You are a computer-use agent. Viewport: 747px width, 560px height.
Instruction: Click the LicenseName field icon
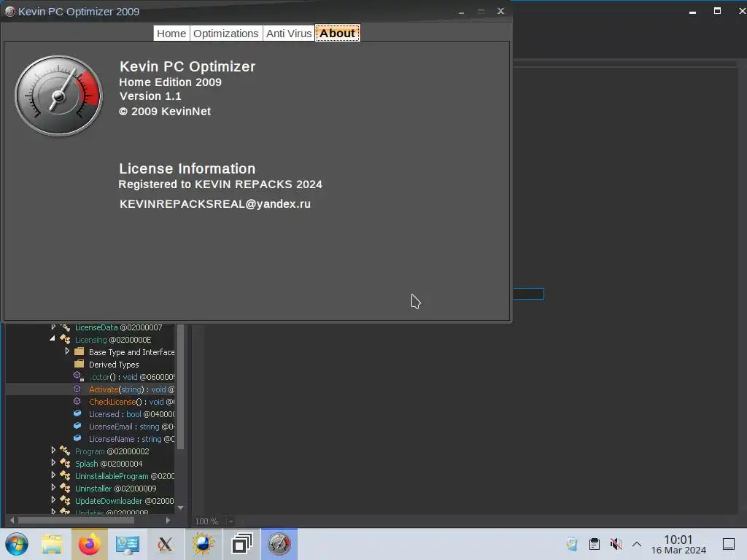(x=77, y=438)
